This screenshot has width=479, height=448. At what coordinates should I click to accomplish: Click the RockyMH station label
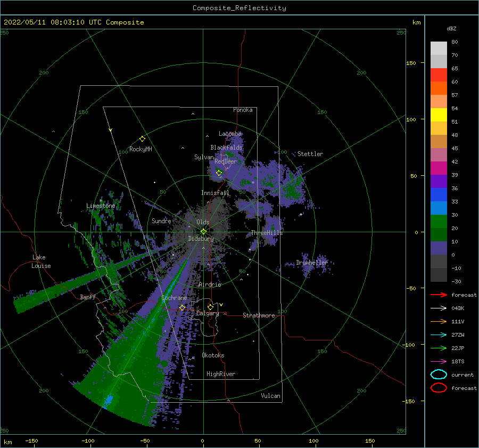pyautogui.click(x=141, y=149)
